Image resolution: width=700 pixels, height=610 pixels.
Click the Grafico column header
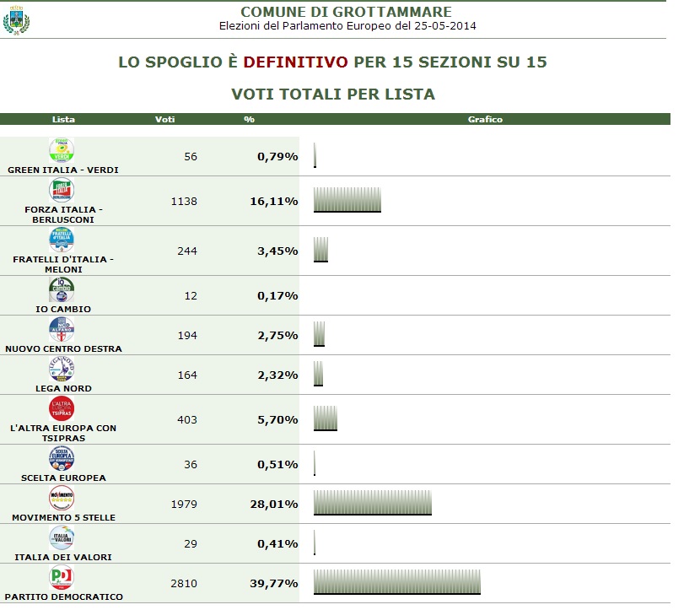485,119
